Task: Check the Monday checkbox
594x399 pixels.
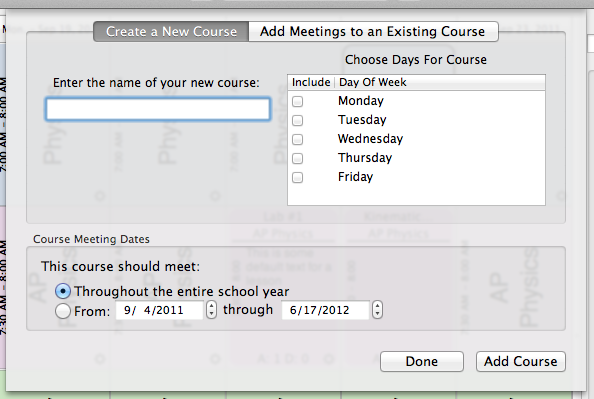Action: tap(297, 101)
